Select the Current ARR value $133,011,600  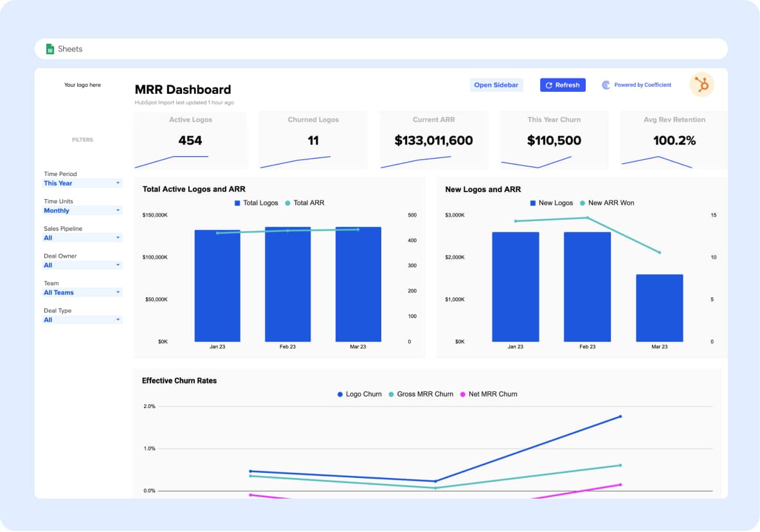pyautogui.click(x=433, y=141)
